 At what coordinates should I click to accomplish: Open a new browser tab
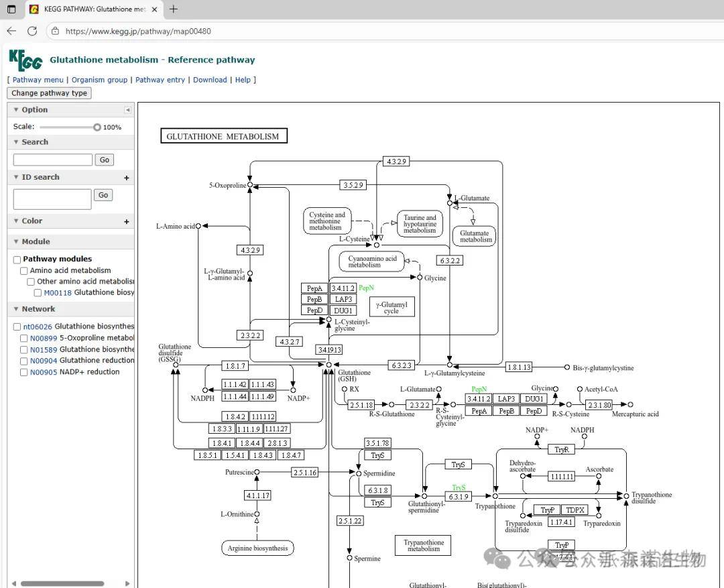click(174, 9)
